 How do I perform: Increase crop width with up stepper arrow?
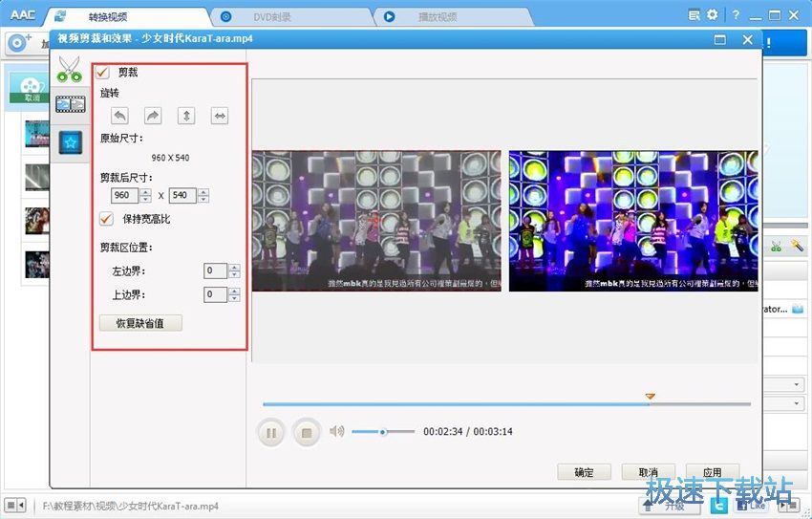145,192
